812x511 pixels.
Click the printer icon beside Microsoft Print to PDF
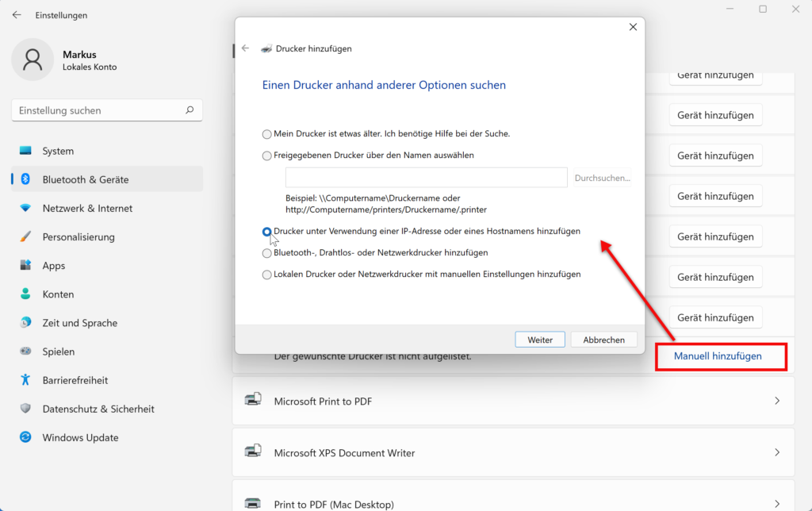[254, 401]
